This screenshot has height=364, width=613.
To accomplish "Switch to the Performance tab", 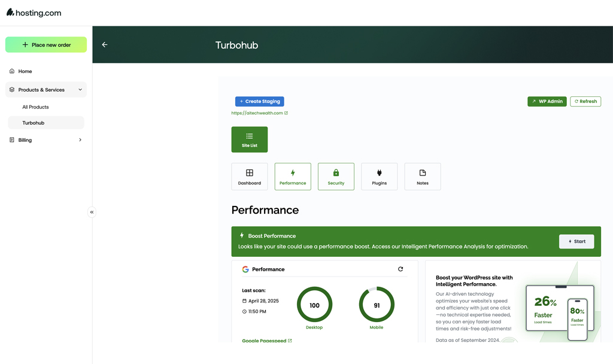I will pos(293,177).
